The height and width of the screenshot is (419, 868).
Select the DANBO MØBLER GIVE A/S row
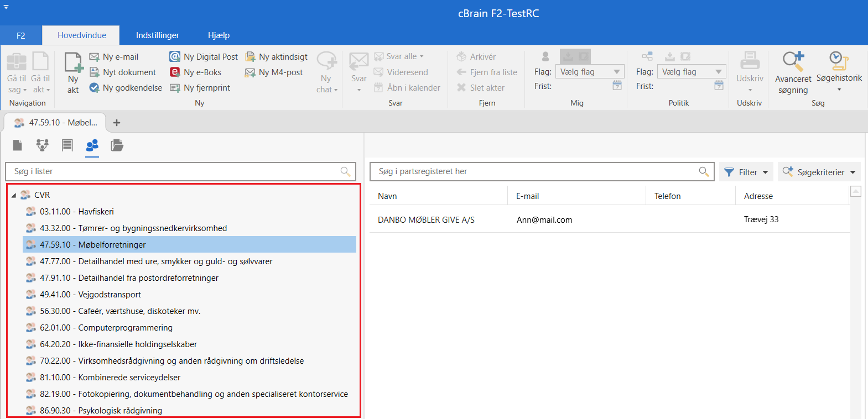click(x=610, y=219)
